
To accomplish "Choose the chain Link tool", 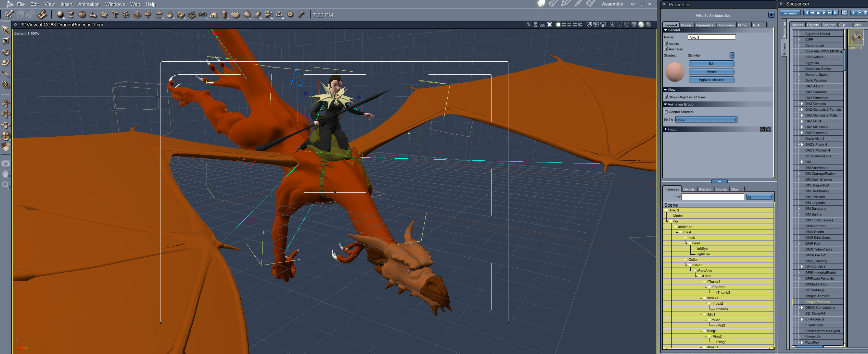I will coord(5,85).
